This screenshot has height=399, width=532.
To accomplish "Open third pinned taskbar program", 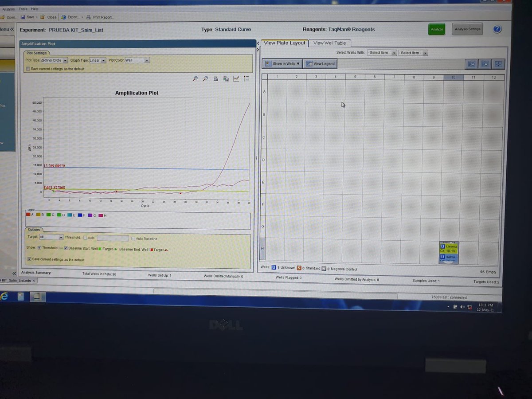I will point(38,297).
